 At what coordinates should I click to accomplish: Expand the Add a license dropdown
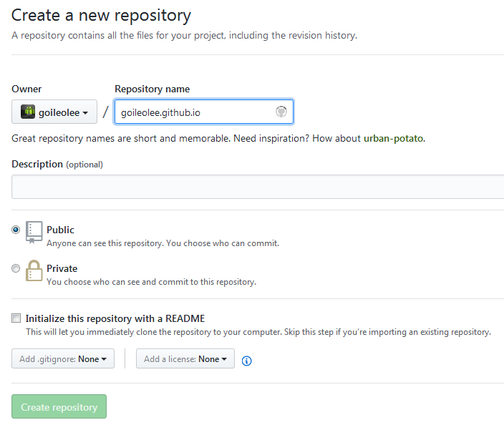click(x=185, y=359)
